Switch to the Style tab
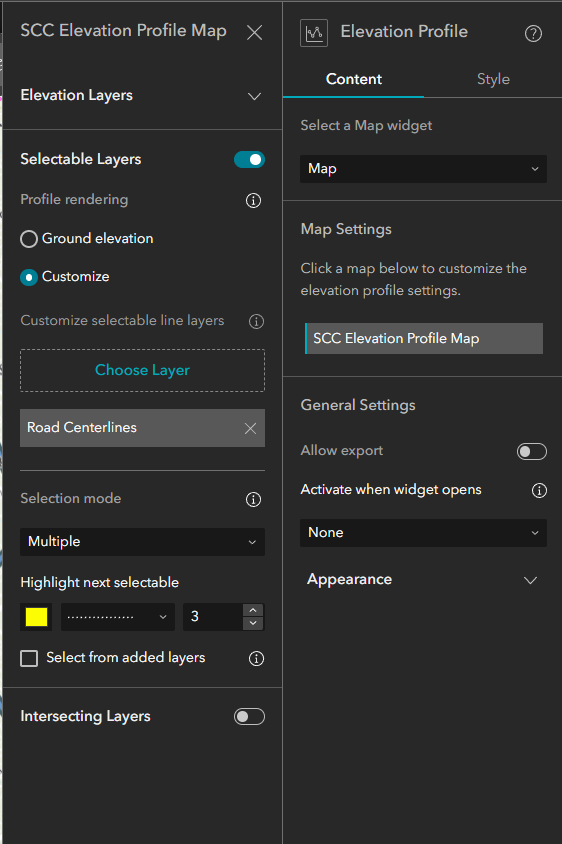 [x=493, y=79]
